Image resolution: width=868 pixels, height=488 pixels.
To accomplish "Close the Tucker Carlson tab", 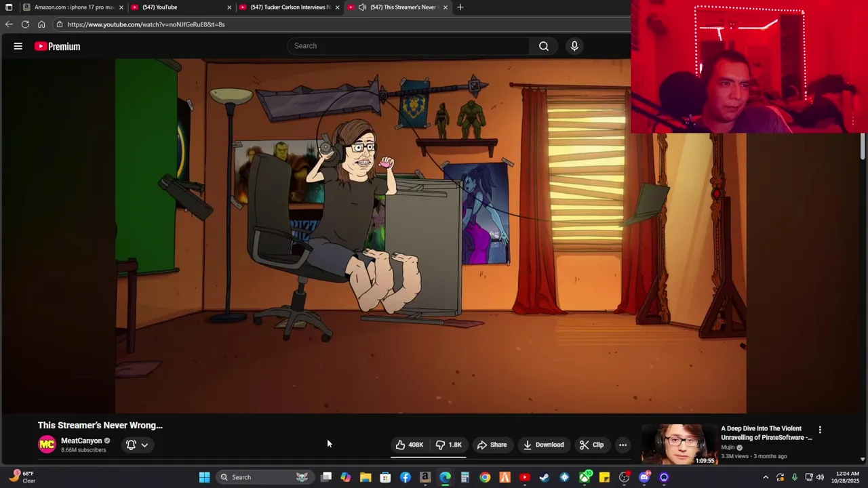I will (337, 7).
